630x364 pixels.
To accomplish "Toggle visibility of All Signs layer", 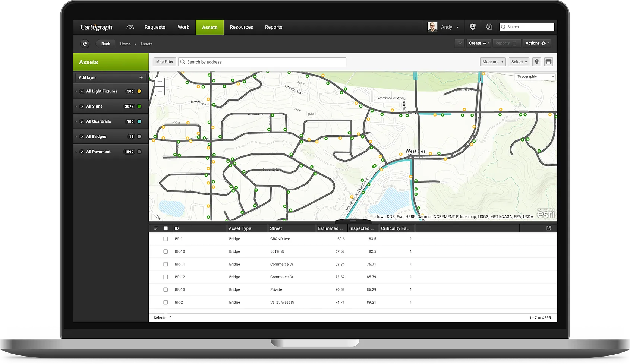I will (x=82, y=107).
